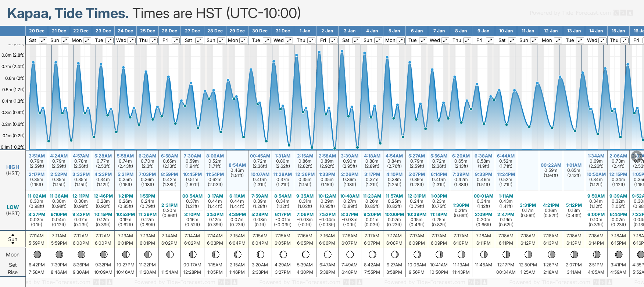Click expand arrows beside Sun 4 Jan
Screen dimensions: 644x287
378,40
